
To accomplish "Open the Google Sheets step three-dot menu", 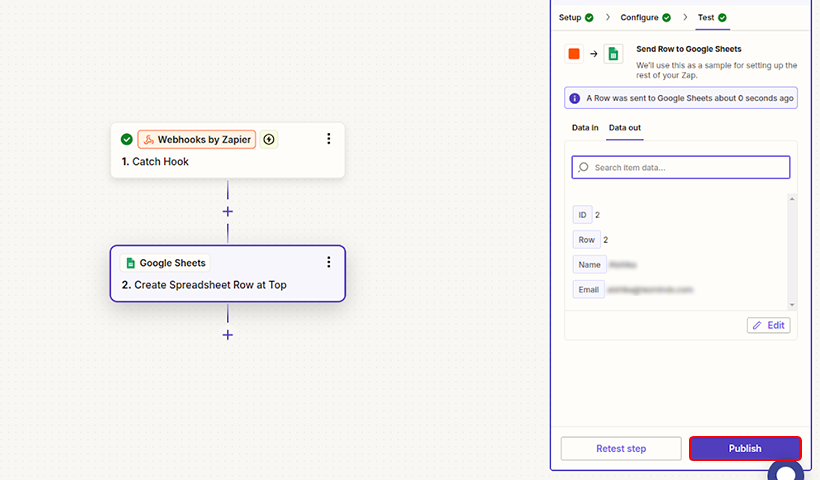I will (x=328, y=262).
